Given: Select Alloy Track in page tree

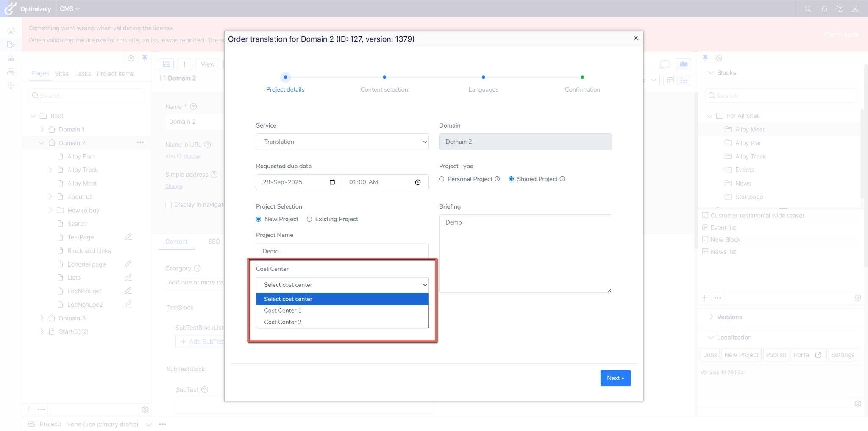Looking at the screenshot, I should [x=83, y=170].
